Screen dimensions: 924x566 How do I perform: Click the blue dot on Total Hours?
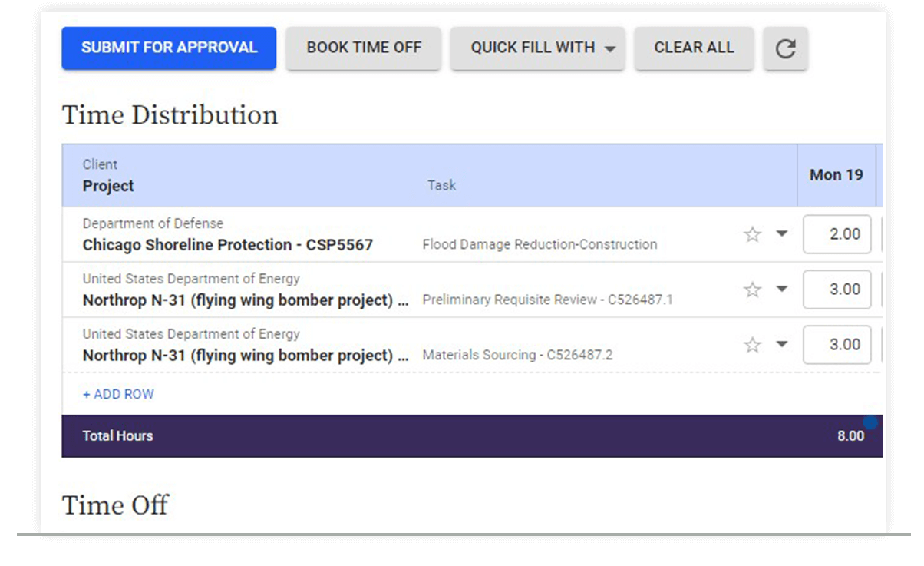(870, 422)
